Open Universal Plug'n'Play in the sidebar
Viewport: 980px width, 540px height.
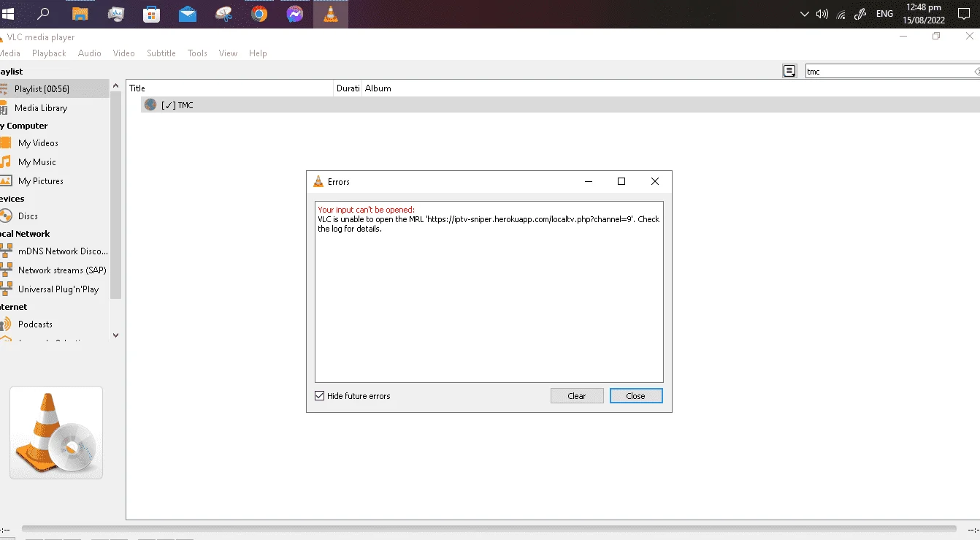[x=55, y=289]
